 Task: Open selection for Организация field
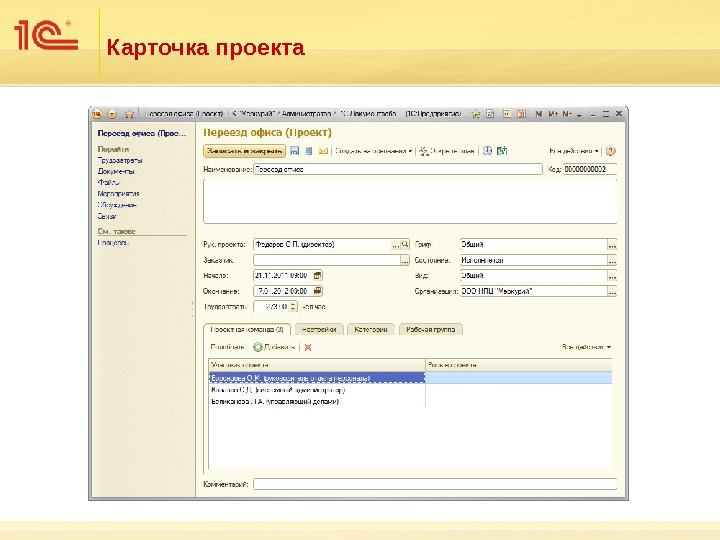[x=612, y=292]
